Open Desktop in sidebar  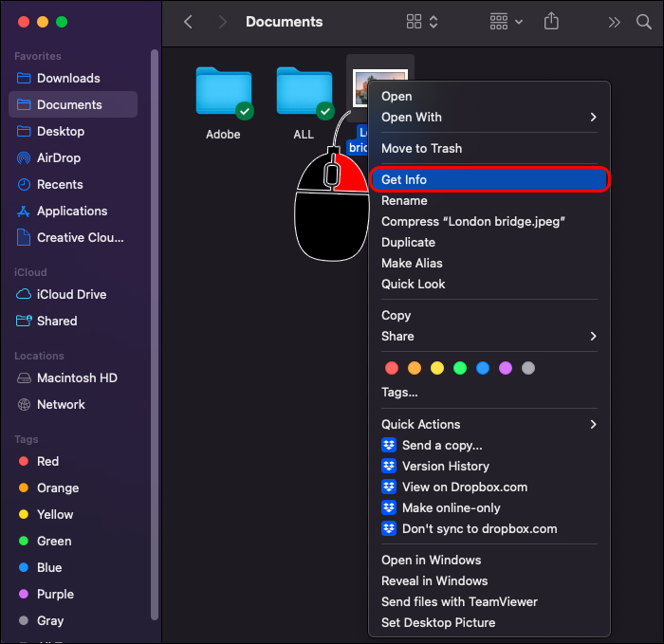[73, 131]
